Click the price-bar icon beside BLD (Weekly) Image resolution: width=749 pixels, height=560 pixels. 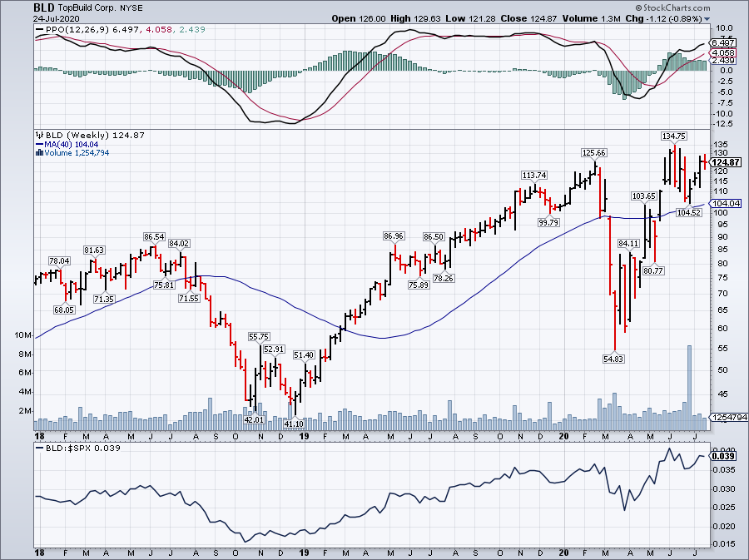(x=39, y=135)
